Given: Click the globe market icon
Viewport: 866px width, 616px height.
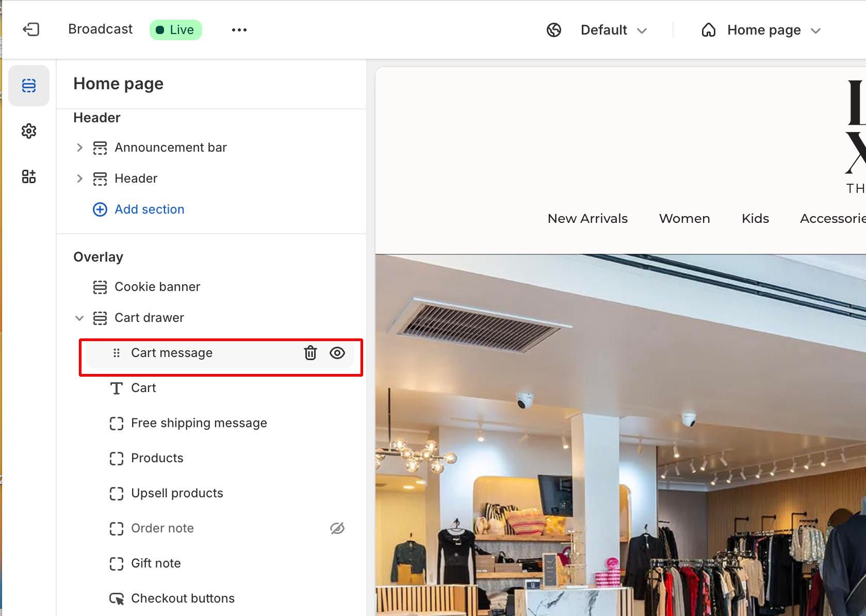Looking at the screenshot, I should 554,30.
